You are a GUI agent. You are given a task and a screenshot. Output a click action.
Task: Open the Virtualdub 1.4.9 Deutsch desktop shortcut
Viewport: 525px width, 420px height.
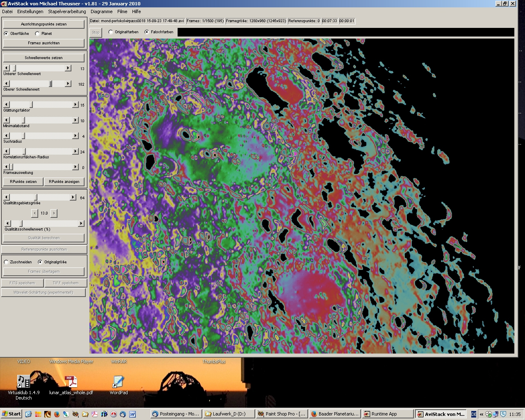coord(23,382)
